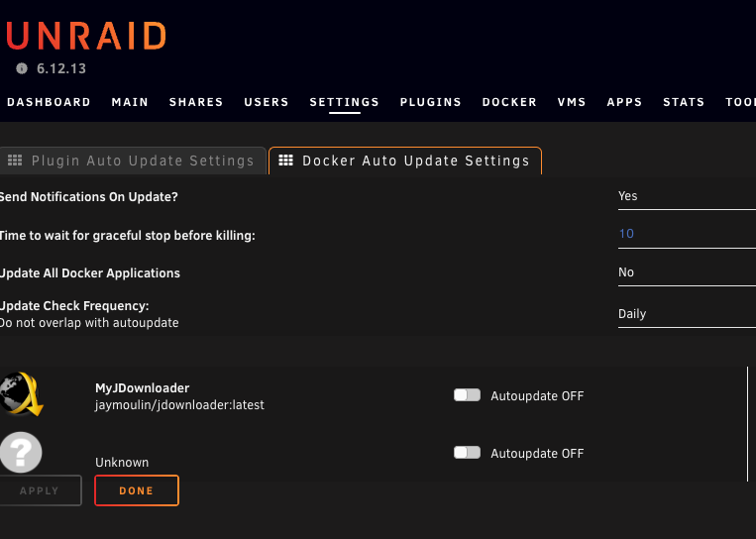The image size is (756, 539).
Task: Click the graceful stop wait time field
Action: pos(687,235)
